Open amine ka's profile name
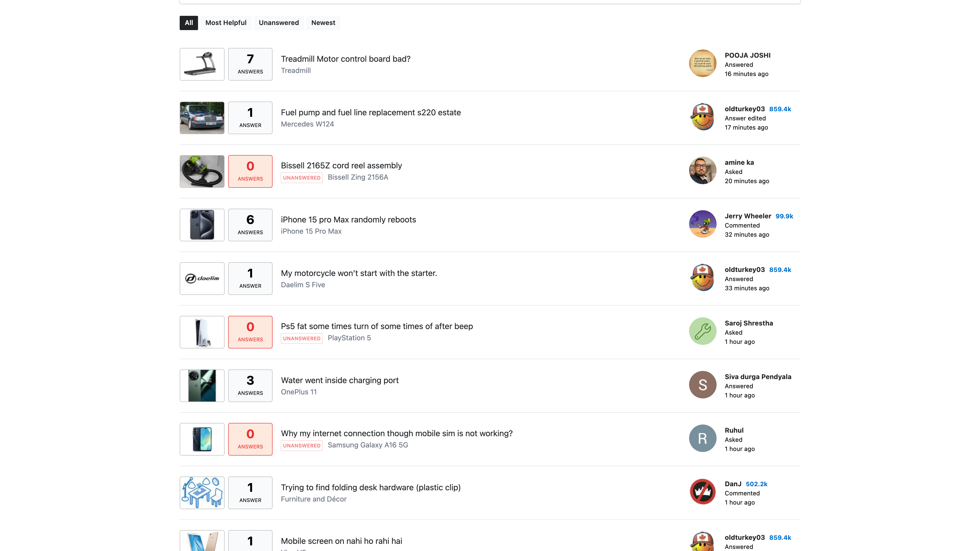The image size is (980, 551). pos(739,163)
